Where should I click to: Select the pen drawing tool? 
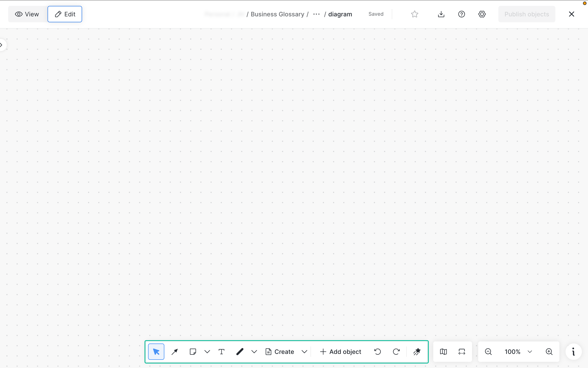point(239,351)
